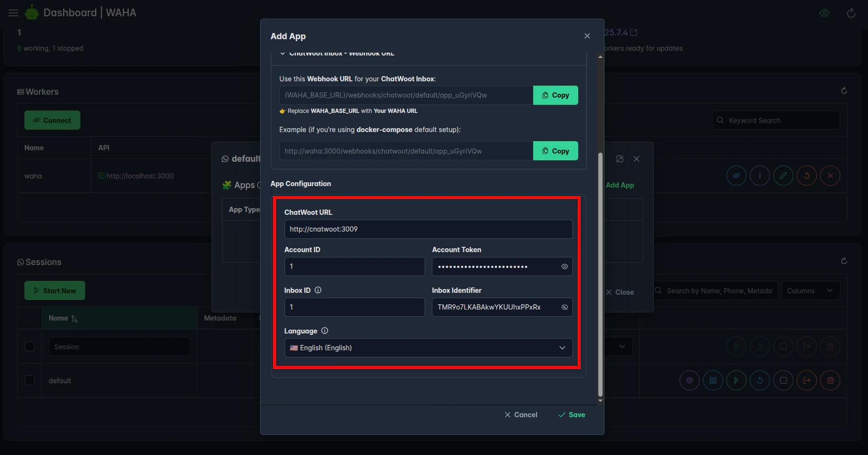Viewport: 868px width, 455px height.
Task: Close the default session dialog behind with X
Action: (637, 159)
